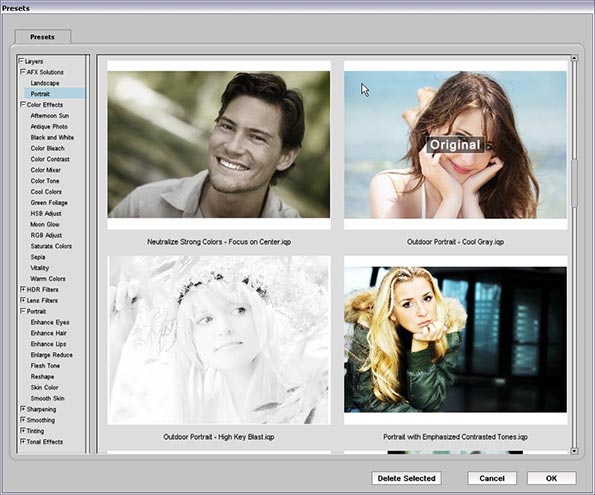Expand the Lens Filters node
The width and height of the screenshot is (595, 495).
(23, 300)
